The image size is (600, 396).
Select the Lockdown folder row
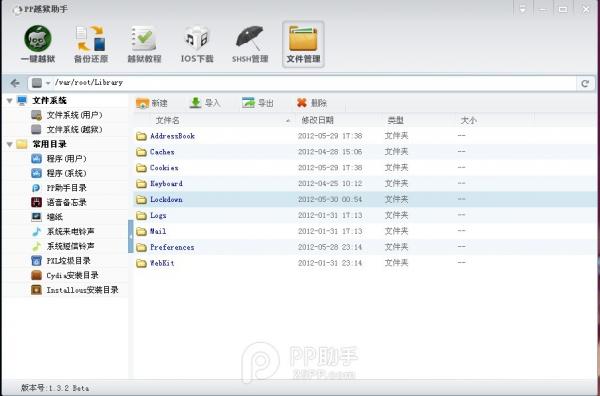point(364,199)
